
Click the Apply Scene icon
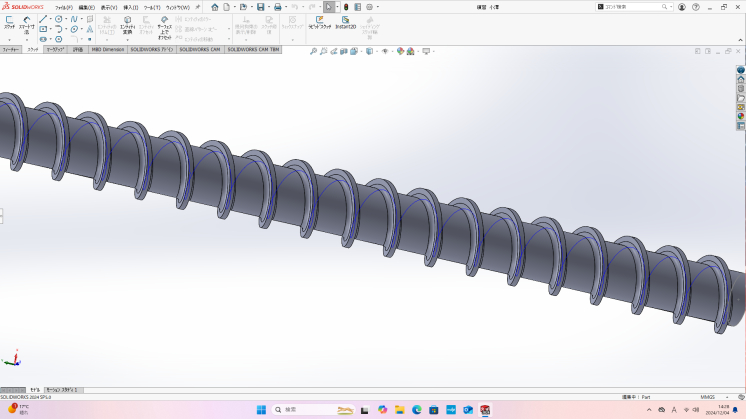(x=410, y=51)
